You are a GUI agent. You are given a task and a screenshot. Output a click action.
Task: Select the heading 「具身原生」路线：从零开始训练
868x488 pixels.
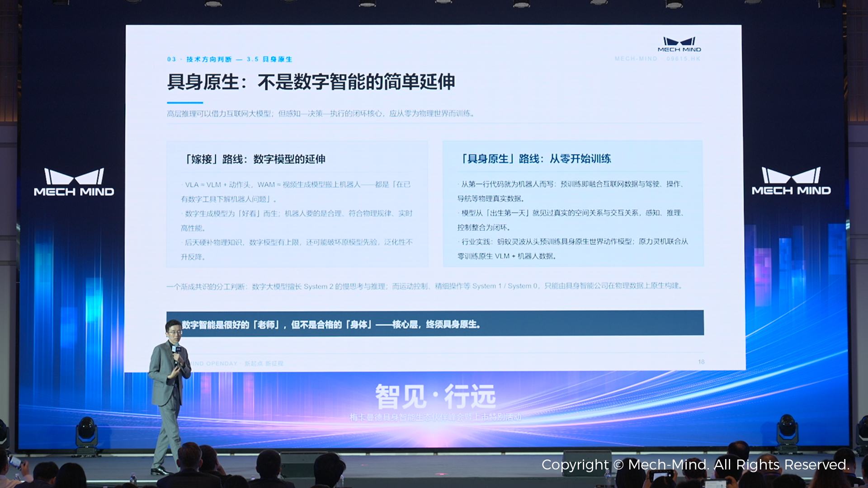(535, 159)
